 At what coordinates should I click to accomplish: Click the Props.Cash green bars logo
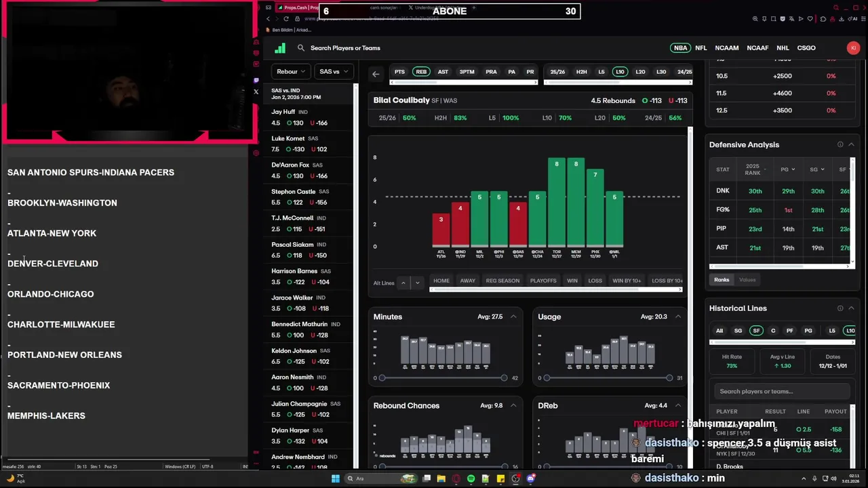coord(280,48)
